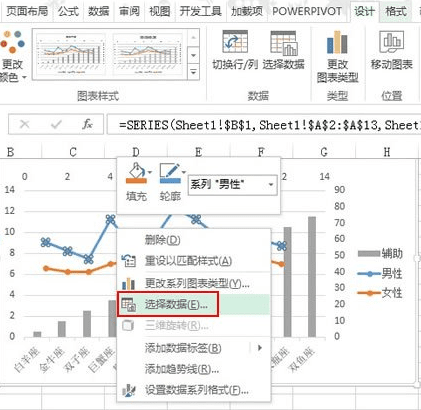Click the tallest gray bar for 双鱼座

(x=312, y=277)
